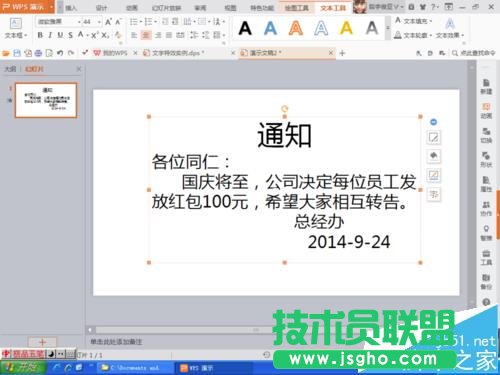Click the redo arrow icon
The height and width of the screenshot is (375, 500).
pos(71,53)
